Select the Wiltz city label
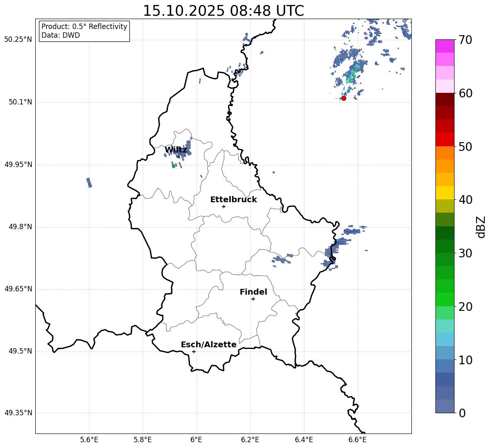491x448 pixels. [x=176, y=150]
